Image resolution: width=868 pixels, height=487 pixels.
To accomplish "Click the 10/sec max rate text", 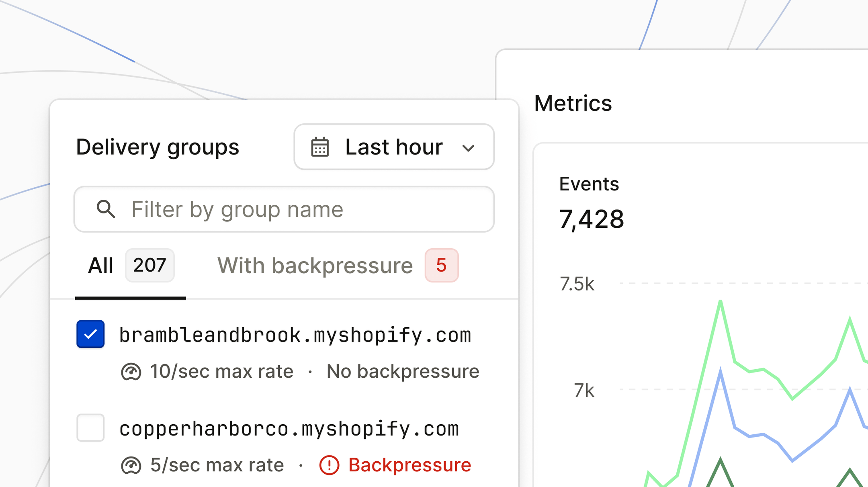I will [x=222, y=371].
